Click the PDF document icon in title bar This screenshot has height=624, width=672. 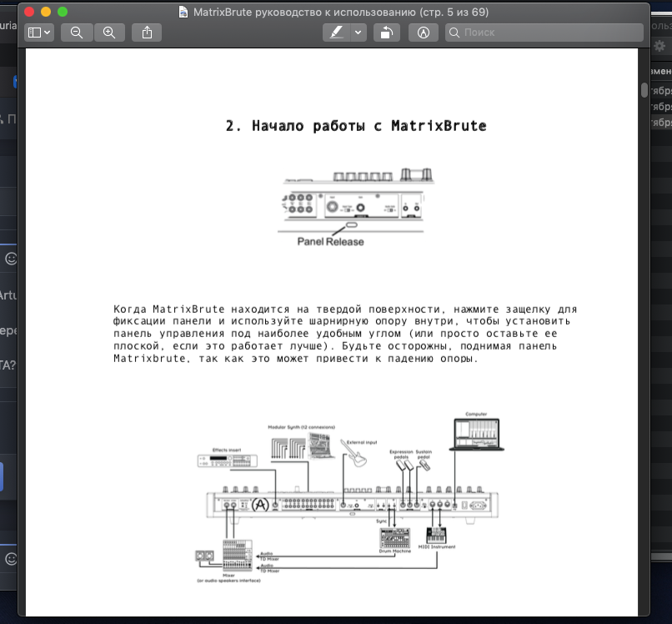coord(183,12)
